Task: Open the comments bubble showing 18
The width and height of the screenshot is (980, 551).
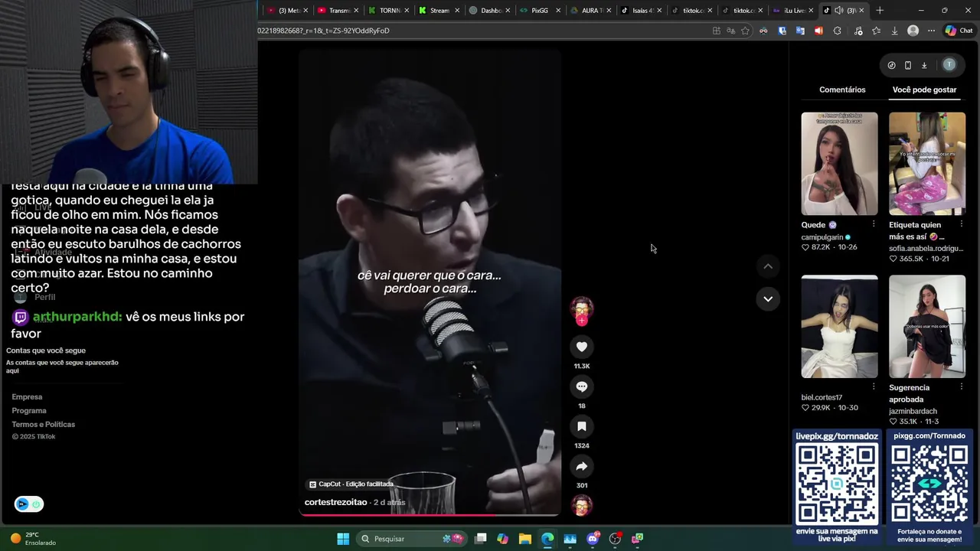Action: pos(582,386)
